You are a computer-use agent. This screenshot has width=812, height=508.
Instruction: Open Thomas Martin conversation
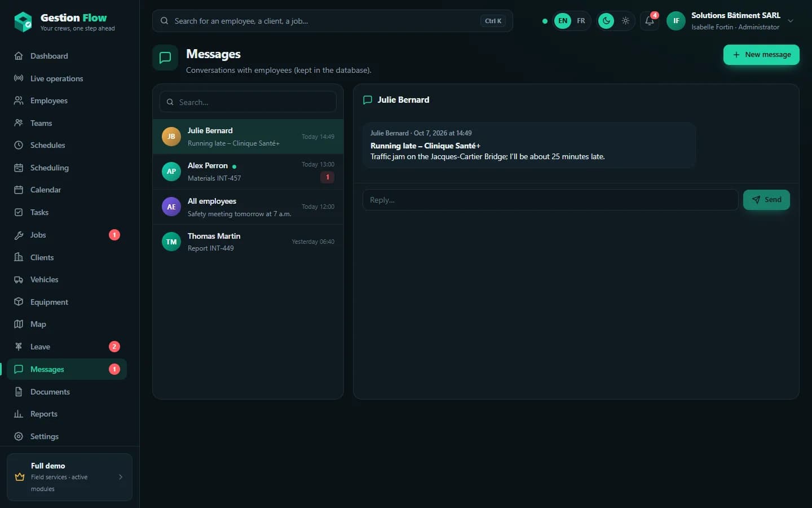[248, 242]
